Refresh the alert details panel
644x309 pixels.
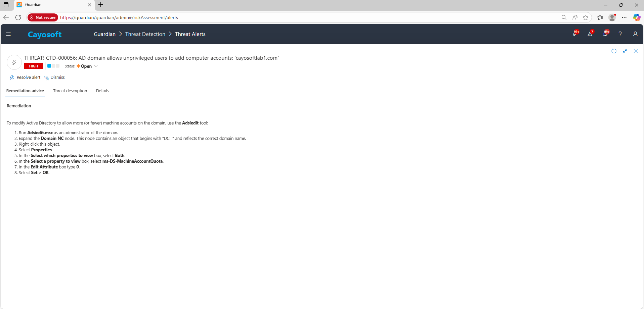614,51
